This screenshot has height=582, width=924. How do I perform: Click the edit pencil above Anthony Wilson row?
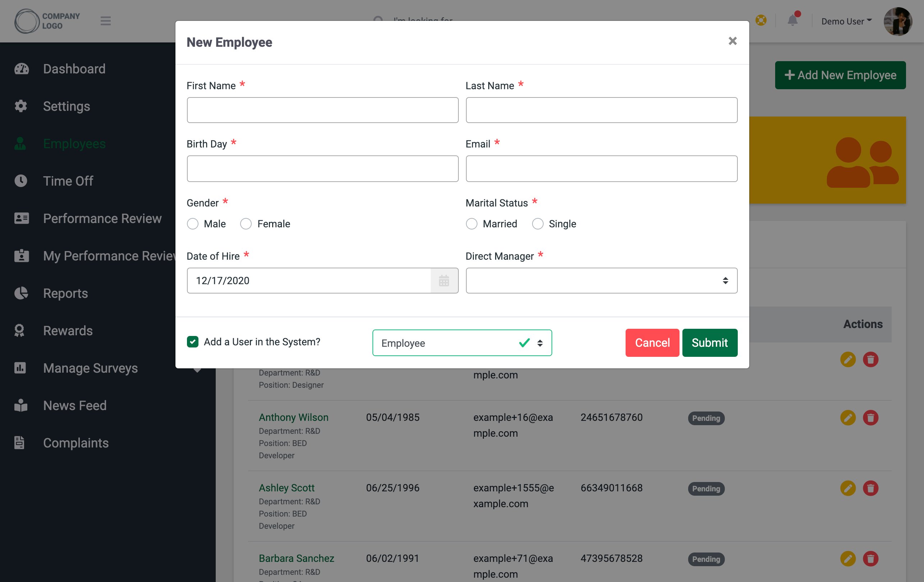(x=848, y=360)
